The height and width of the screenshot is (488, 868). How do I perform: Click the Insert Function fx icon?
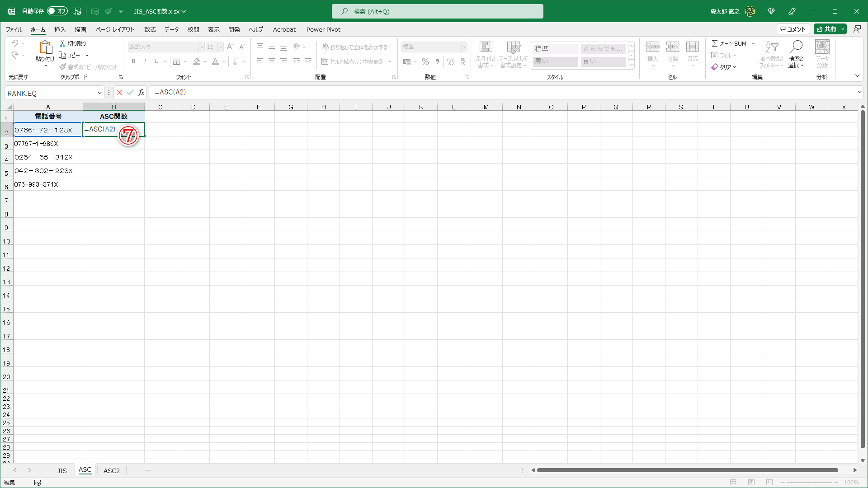[141, 92]
